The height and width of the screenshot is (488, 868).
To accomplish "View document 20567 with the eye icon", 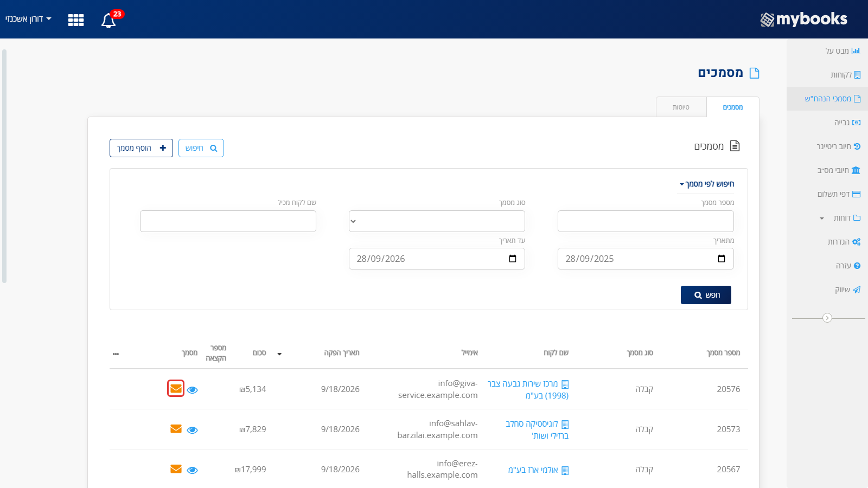I will [193, 470].
